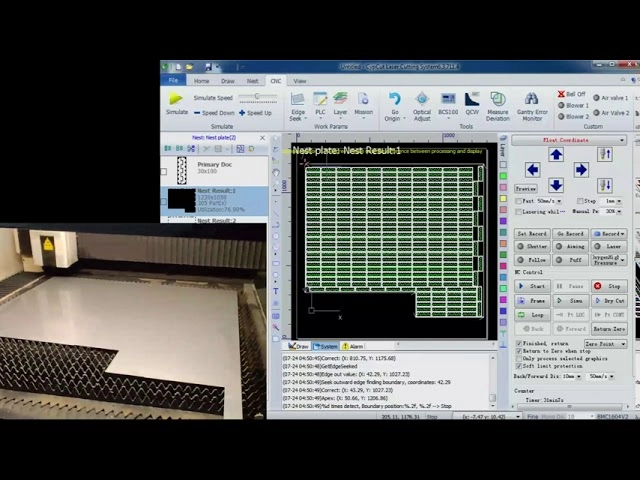640x480 pixels.
Task: Open the File menu
Action: [173, 80]
